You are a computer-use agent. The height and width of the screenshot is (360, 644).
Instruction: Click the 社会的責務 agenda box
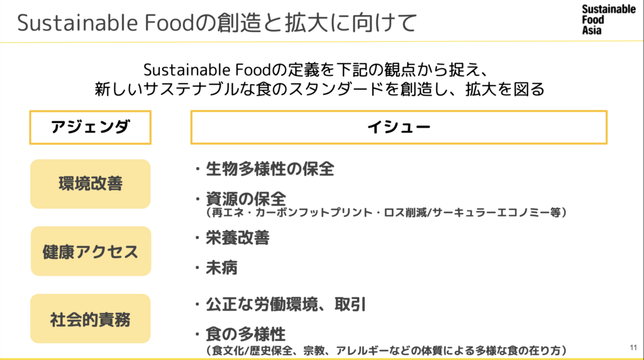(x=90, y=319)
